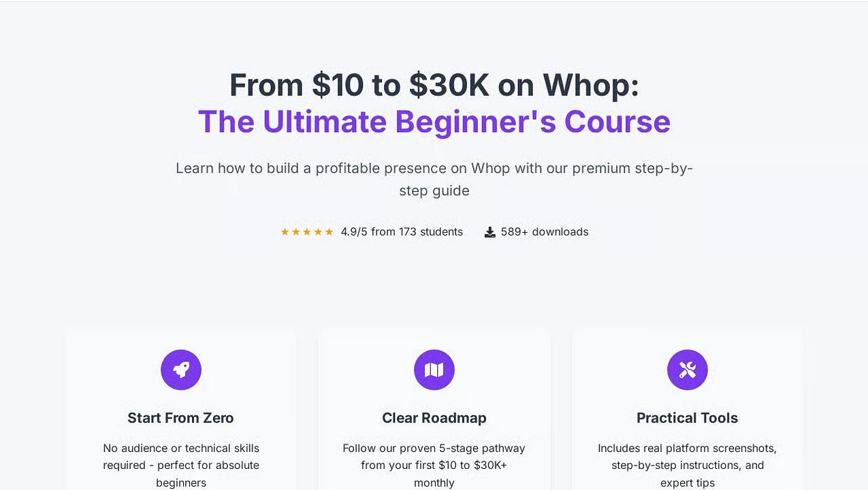
Task: Select the "Practical Tools" card title
Action: 688,418
